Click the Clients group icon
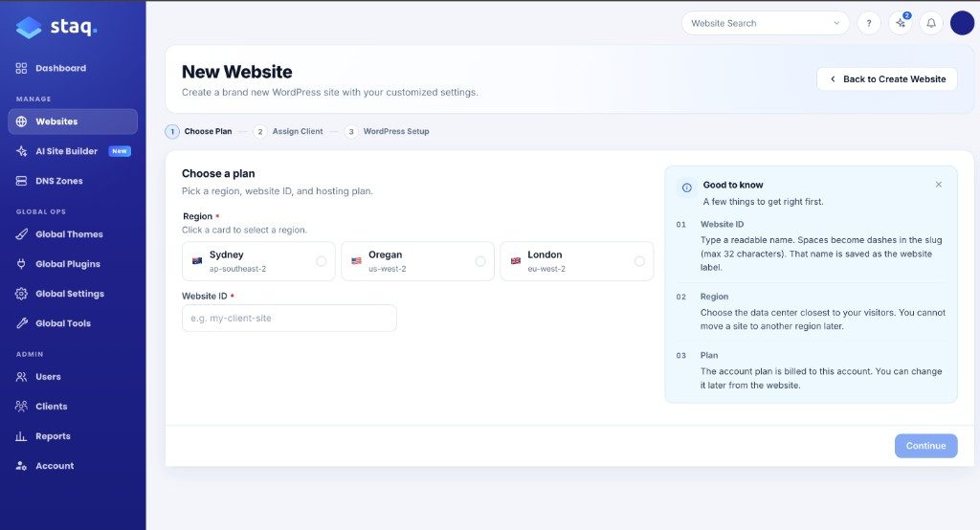 click(21, 407)
